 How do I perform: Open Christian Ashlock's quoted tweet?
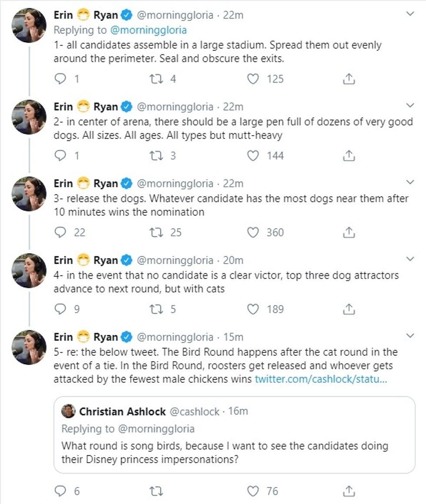coord(234,446)
